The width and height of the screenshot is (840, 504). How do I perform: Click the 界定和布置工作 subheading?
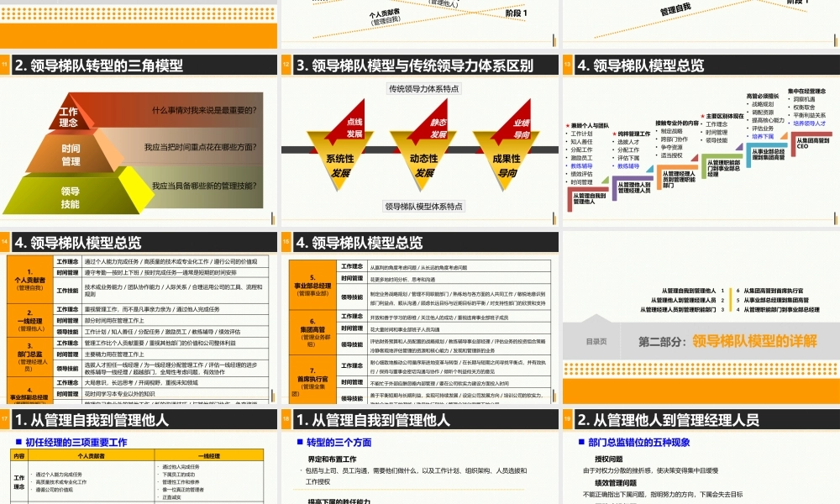click(332, 459)
